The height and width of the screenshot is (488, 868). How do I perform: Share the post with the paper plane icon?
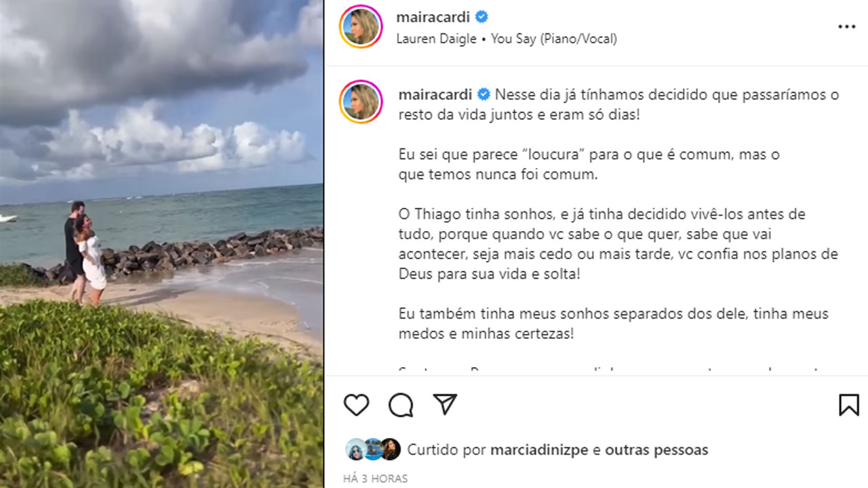[x=445, y=405]
